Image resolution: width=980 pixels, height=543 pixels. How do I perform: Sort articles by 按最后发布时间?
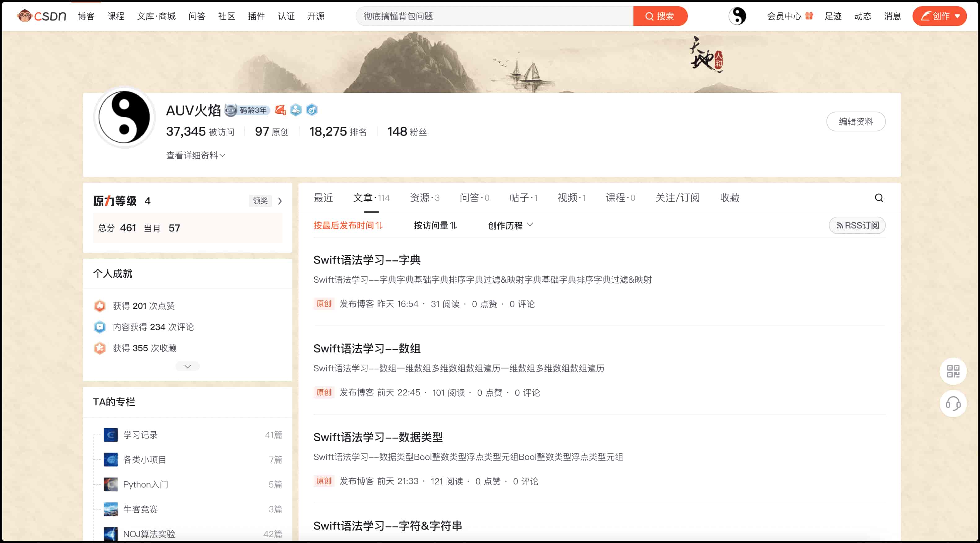pos(348,225)
